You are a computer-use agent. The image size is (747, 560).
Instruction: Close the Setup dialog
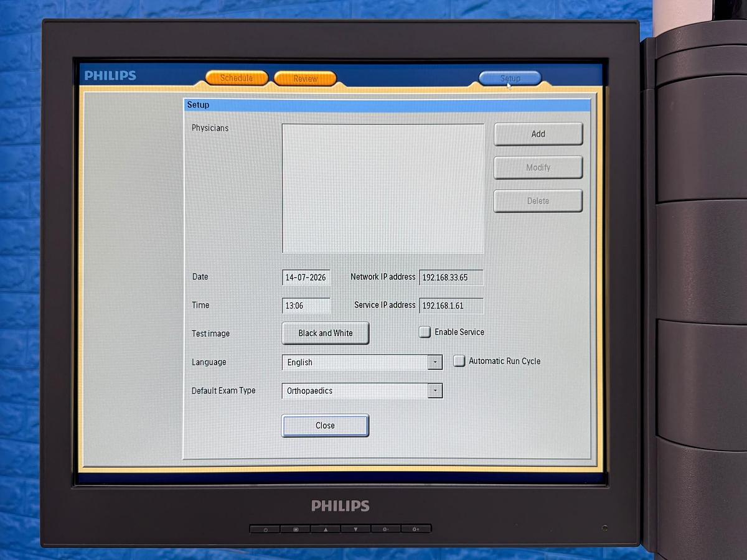coord(325,426)
